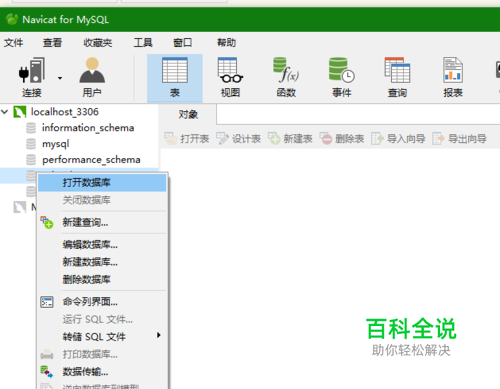Collapse the localhost_3306 connection tree

pos(5,112)
